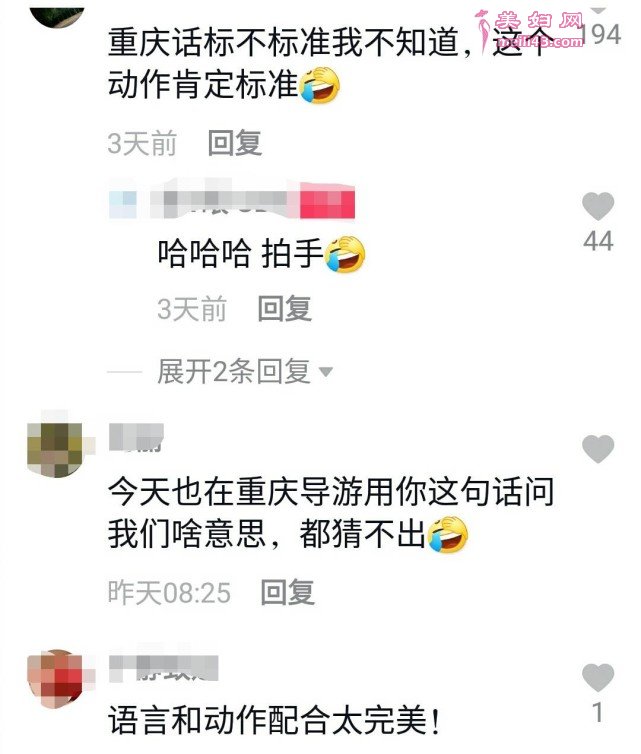The image size is (641, 754).
Task: Like the comment about 重庆导游
Action: coord(598,449)
